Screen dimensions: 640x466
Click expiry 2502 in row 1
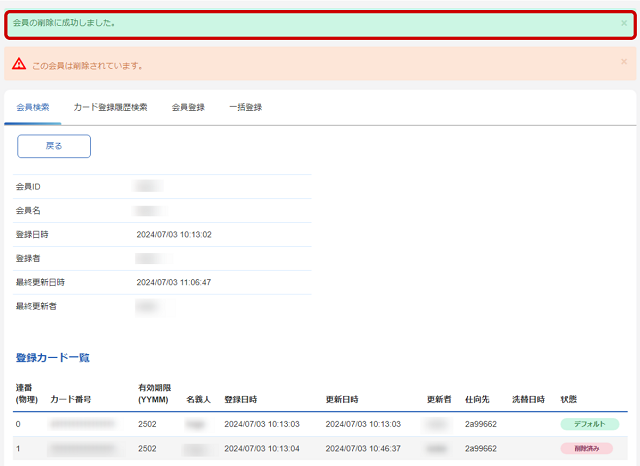[147, 448]
